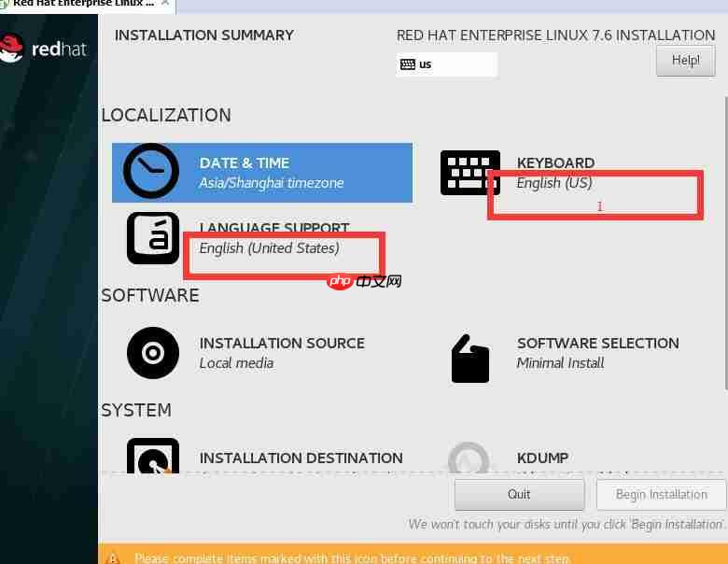Click the orange warning message bar

(x=413, y=555)
